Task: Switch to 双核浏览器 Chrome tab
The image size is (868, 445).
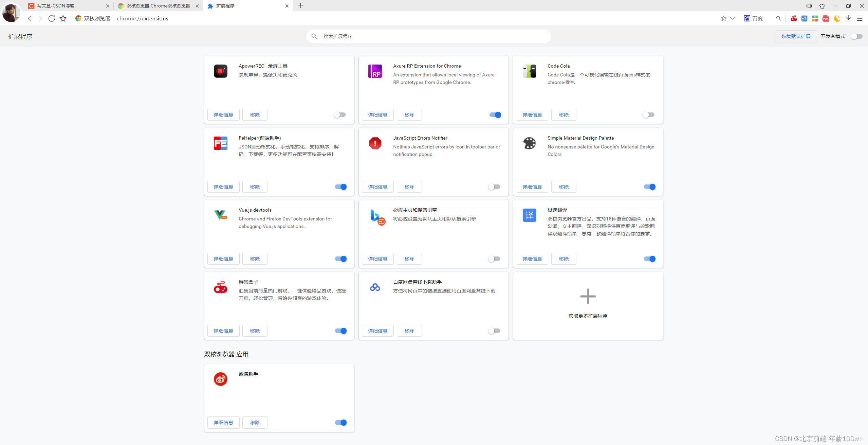Action: [157, 6]
